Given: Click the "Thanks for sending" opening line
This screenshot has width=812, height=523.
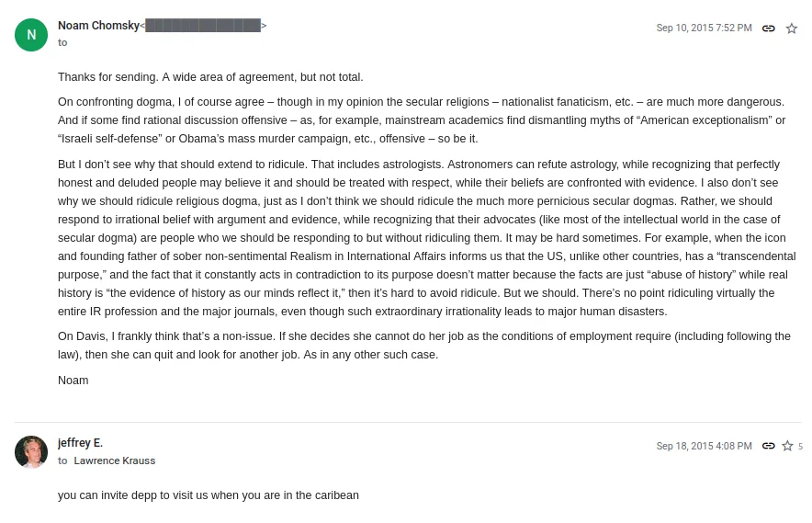Looking at the screenshot, I should pos(210,77).
